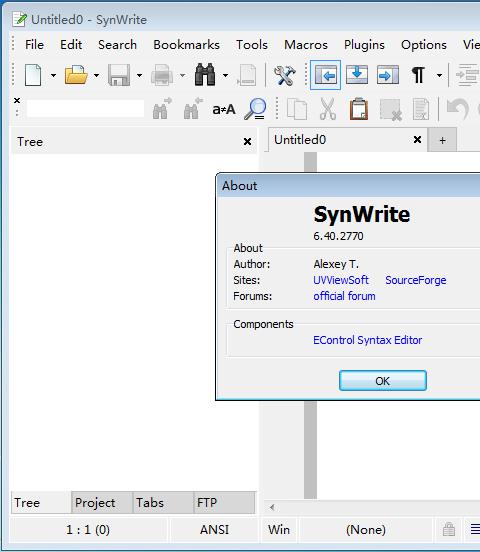Screen dimensions: 480x552
Task: Click OK in the About dialog
Action: [x=383, y=381]
